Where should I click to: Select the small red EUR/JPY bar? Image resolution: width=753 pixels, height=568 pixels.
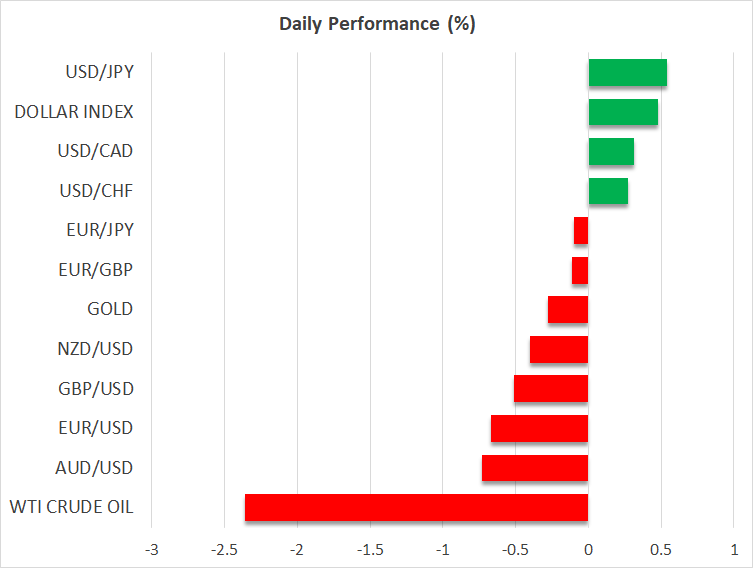coord(581,231)
